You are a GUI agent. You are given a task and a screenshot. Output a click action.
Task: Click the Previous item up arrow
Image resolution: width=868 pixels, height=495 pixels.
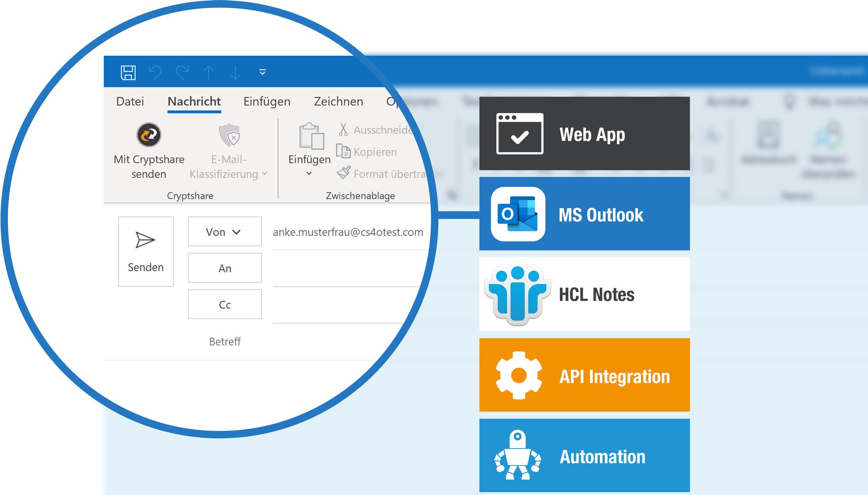pyautogui.click(x=209, y=73)
